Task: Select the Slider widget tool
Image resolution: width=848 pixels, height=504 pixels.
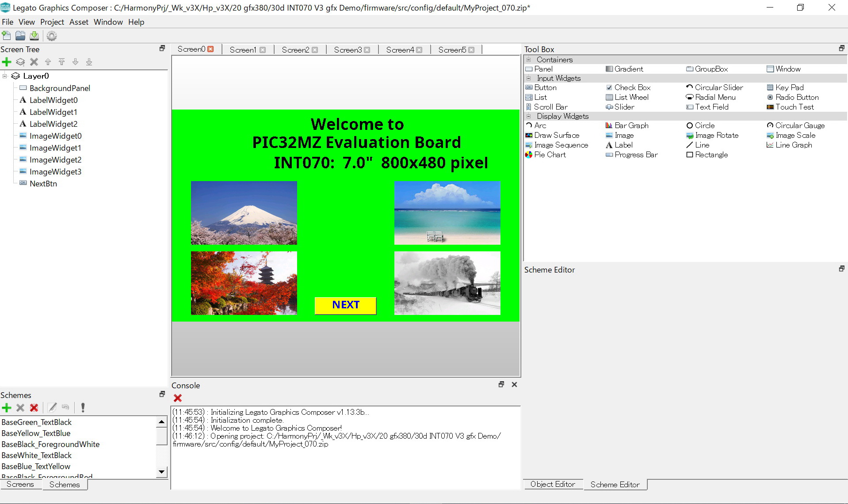Action: [620, 107]
